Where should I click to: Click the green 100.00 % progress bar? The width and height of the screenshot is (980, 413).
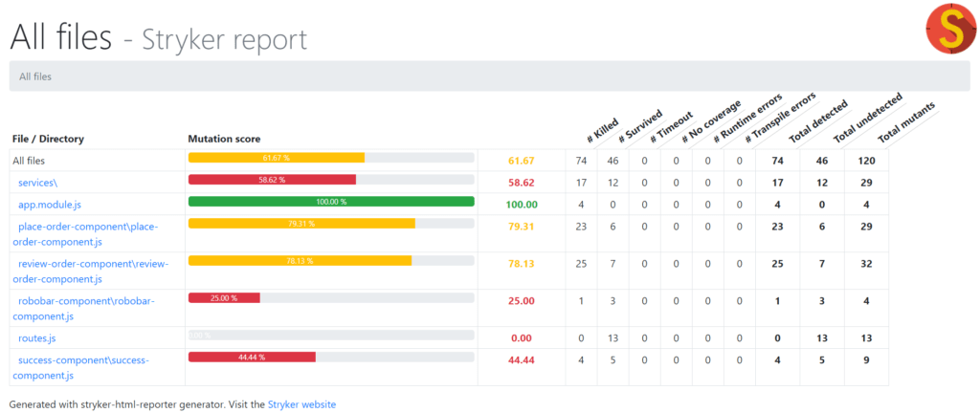(331, 202)
